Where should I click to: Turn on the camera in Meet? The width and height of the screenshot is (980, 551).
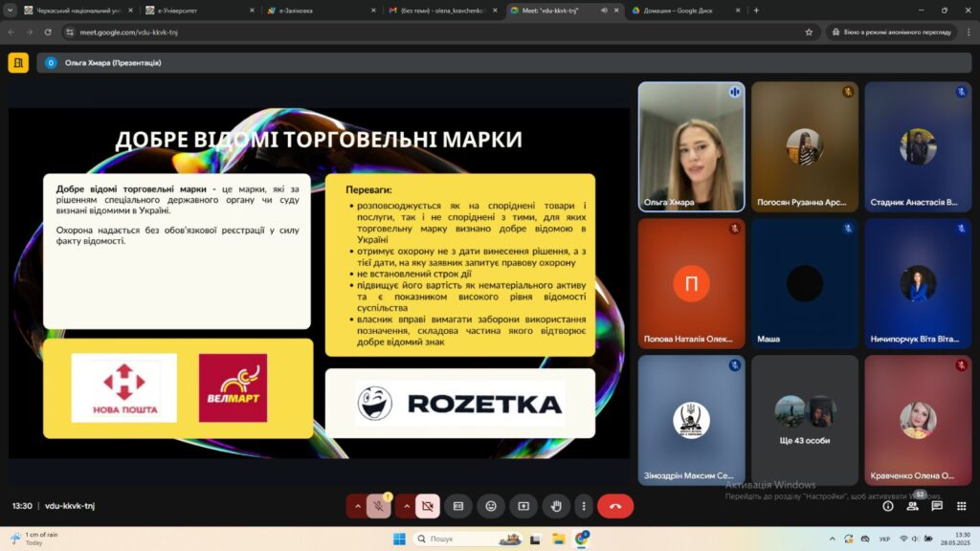(428, 506)
